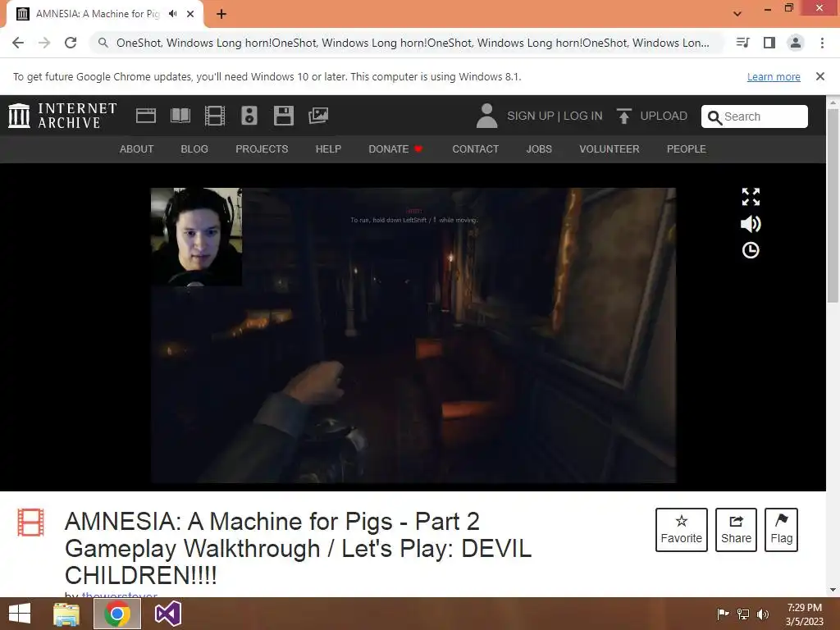Open the Internet Archive home logo

pos(62,116)
